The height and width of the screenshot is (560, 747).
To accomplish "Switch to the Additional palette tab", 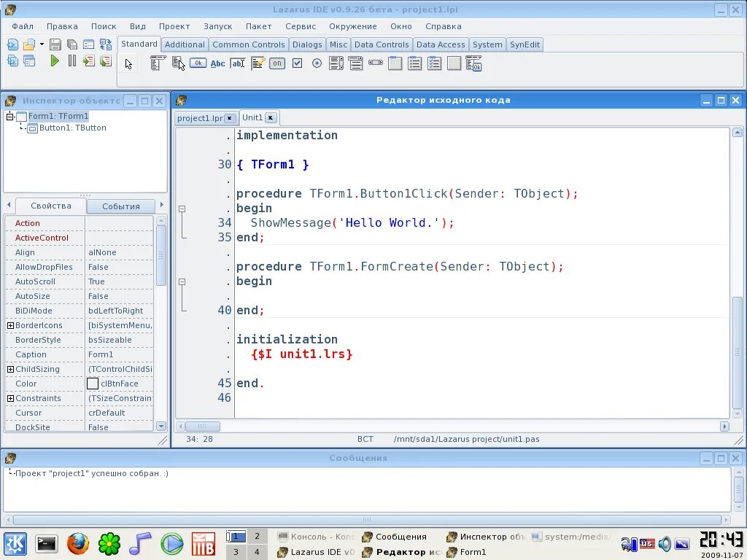I will click(185, 44).
